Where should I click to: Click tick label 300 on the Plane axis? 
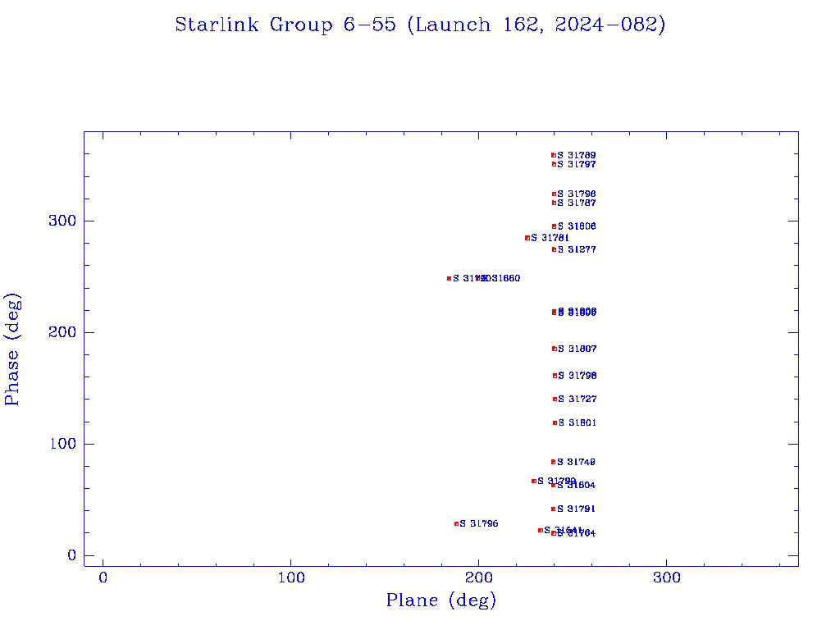(x=666, y=577)
